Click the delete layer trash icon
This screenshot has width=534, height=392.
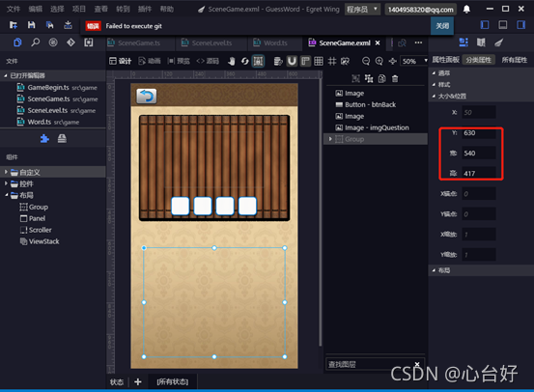pyautogui.click(x=395, y=79)
